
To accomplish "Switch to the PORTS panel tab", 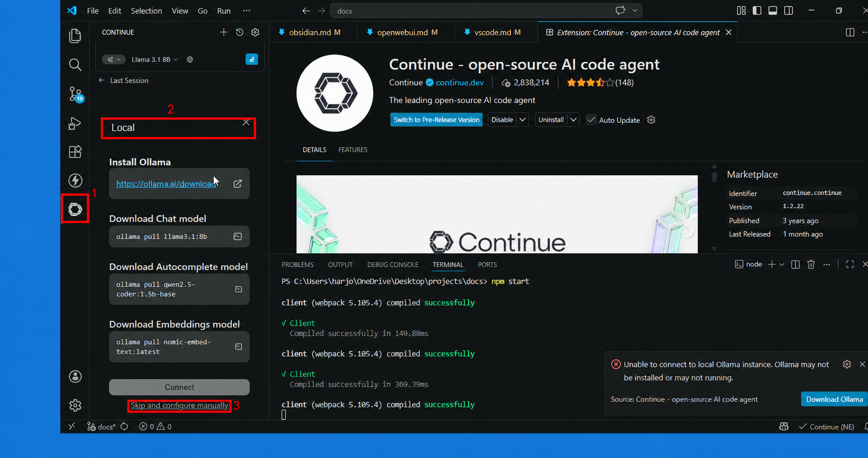I will pyautogui.click(x=487, y=264).
